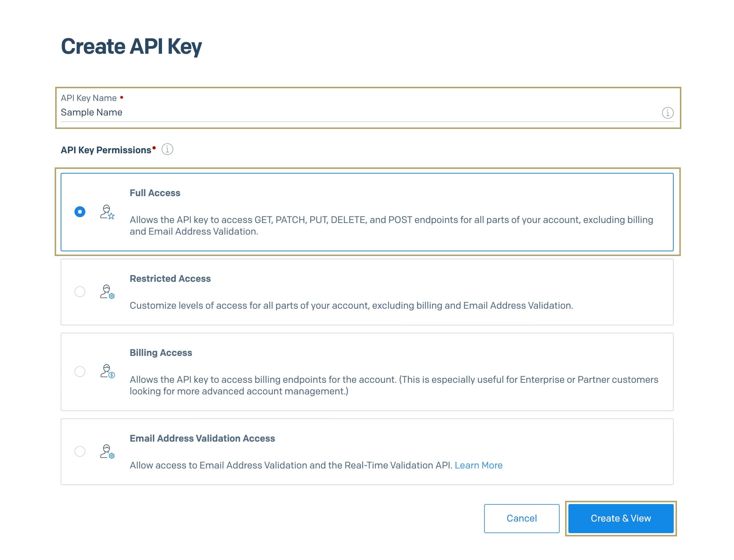
Task: Click the Billing Access description text
Action: (394, 385)
